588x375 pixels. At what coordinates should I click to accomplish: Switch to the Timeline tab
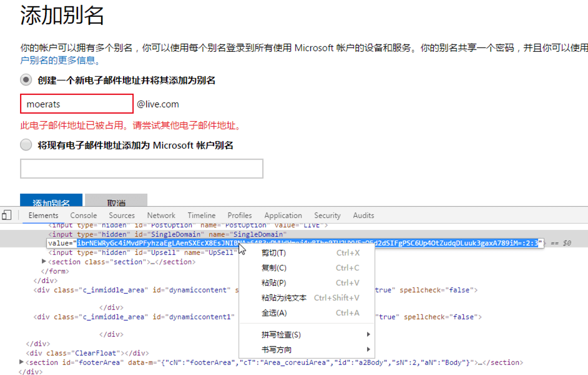[202, 216]
